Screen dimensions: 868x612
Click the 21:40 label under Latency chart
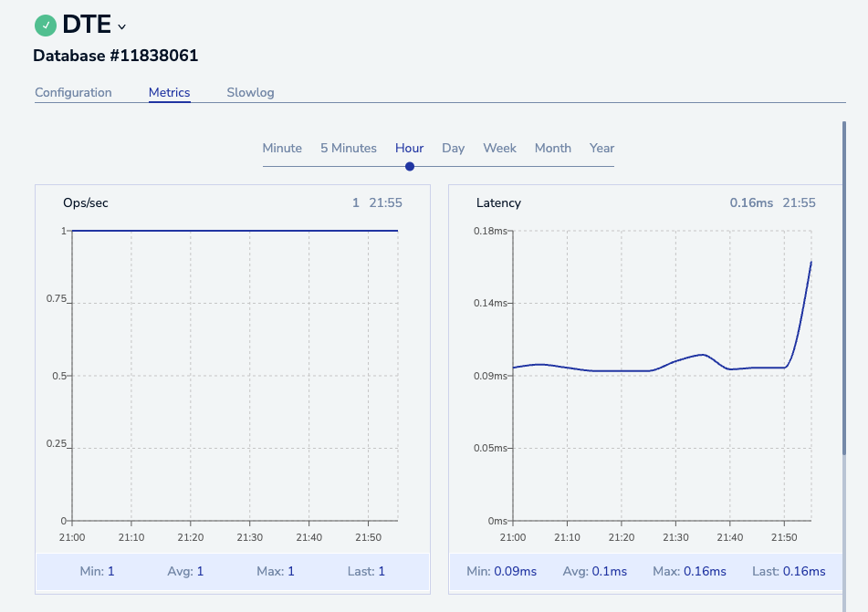(x=729, y=537)
